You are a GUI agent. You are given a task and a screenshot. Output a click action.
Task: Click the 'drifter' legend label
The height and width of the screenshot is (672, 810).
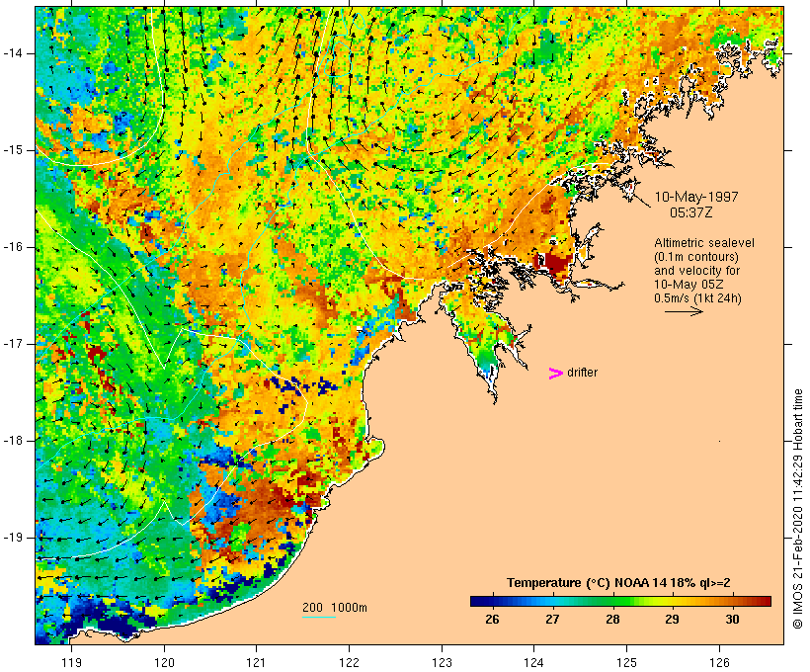tap(582, 373)
